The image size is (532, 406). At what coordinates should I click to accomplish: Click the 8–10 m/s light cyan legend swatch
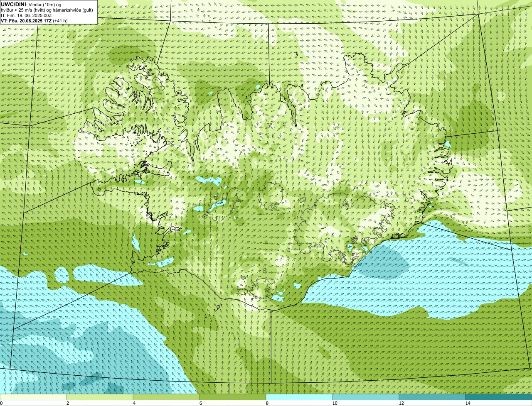point(299,397)
